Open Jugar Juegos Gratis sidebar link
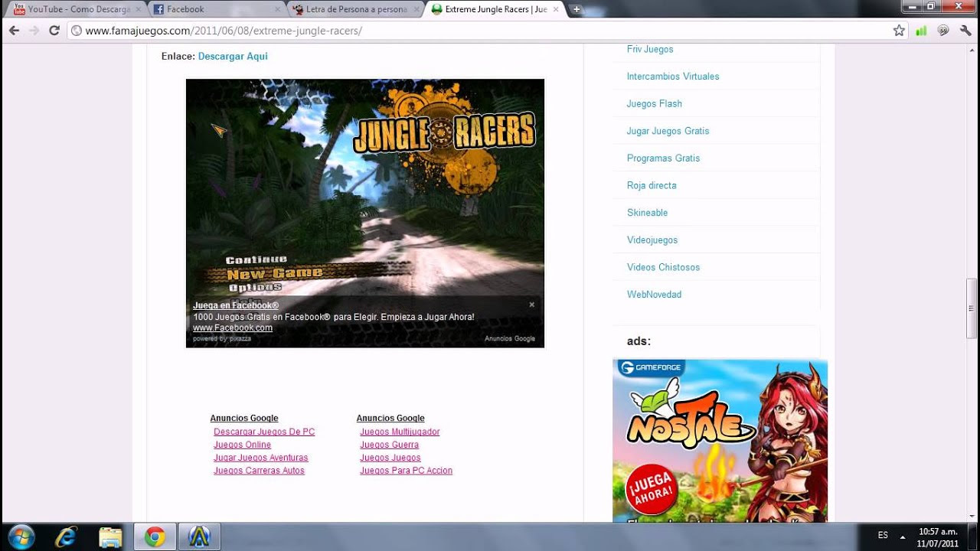This screenshot has width=980, height=551. click(668, 131)
